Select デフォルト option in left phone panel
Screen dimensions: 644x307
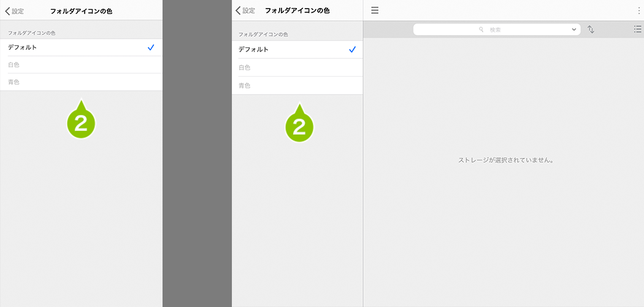(x=81, y=47)
